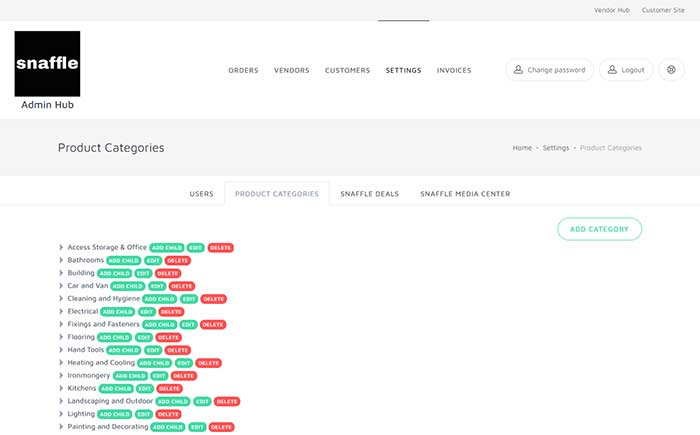
Task: Delete the Building category
Action: pos(168,273)
